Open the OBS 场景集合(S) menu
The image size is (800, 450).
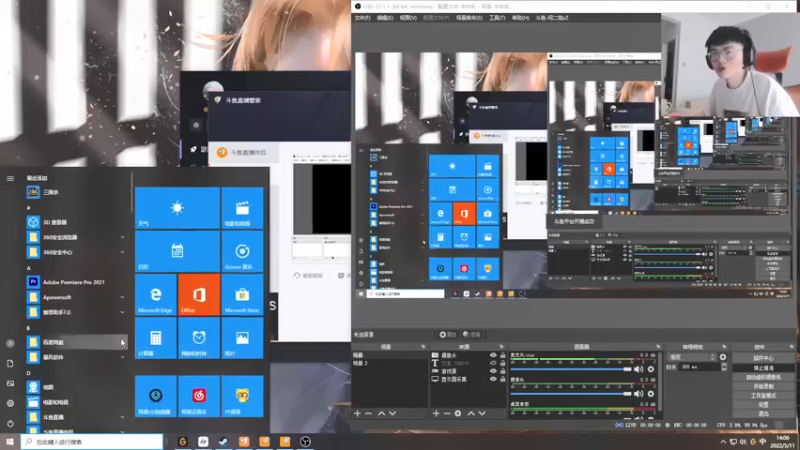pos(469,18)
